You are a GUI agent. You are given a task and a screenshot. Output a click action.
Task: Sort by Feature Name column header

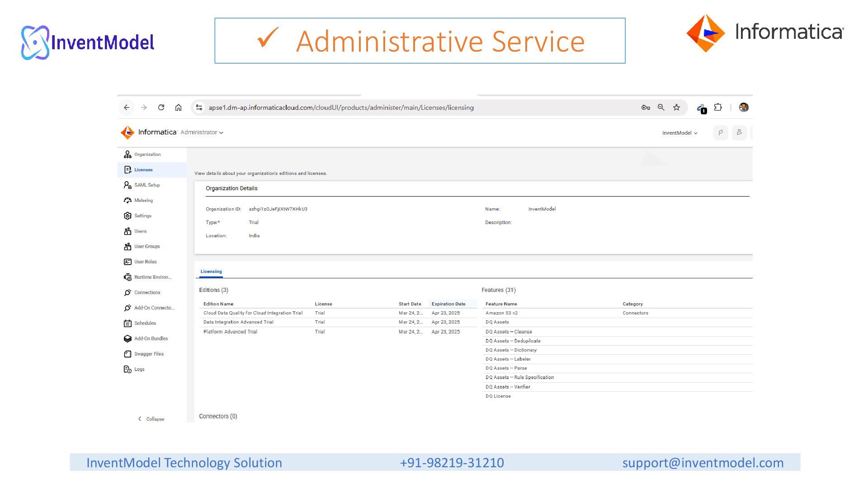(501, 304)
